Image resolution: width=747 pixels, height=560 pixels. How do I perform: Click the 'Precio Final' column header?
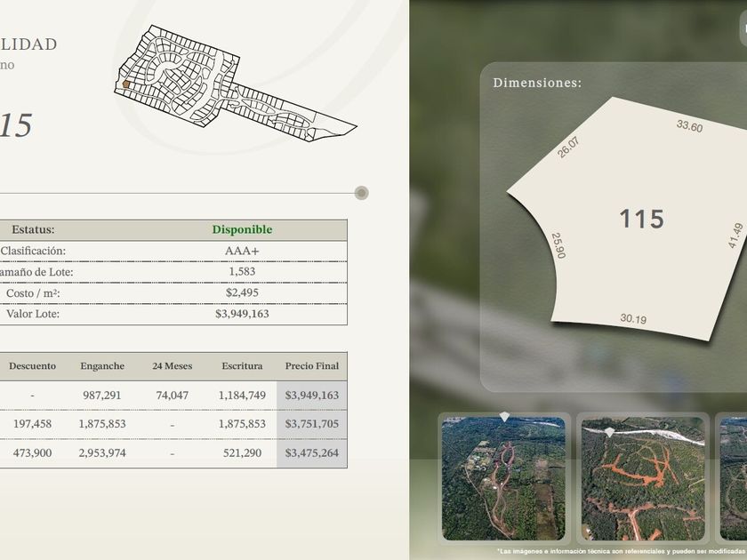pyautogui.click(x=312, y=366)
